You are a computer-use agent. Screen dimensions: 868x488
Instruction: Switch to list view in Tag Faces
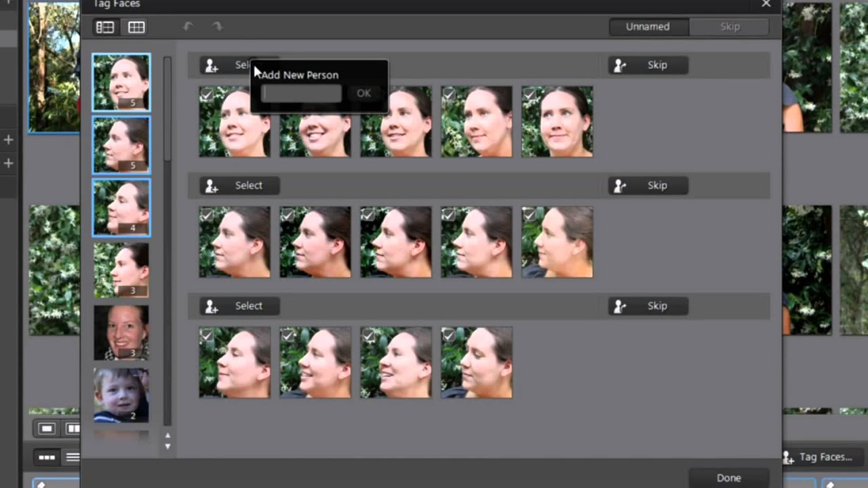click(x=105, y=27)
